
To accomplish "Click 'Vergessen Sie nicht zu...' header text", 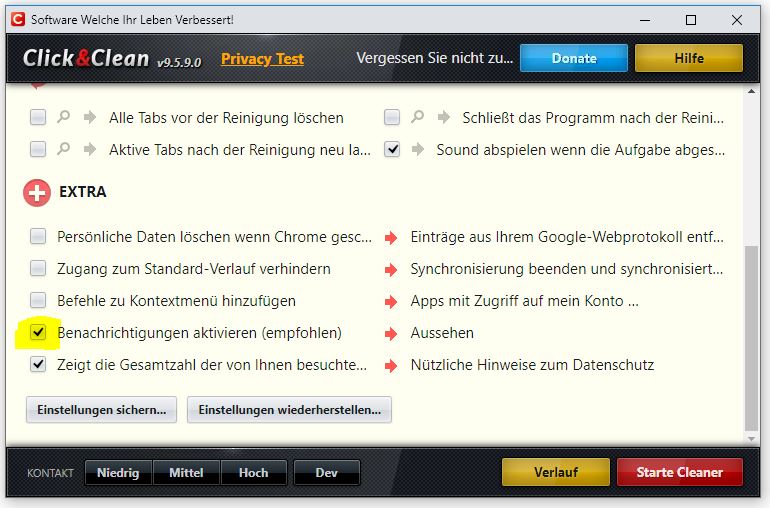I will (x=435, y=58).
